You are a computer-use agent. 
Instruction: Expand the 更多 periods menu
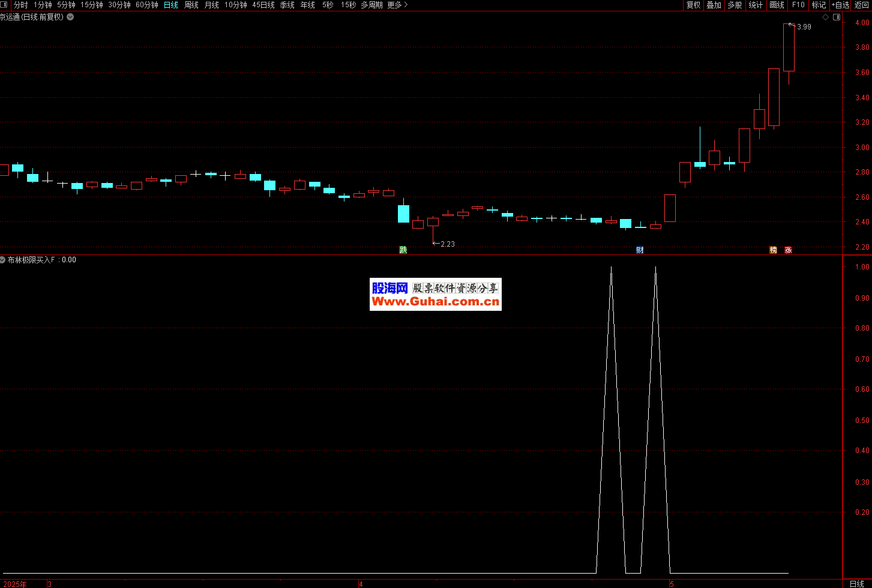397,5
